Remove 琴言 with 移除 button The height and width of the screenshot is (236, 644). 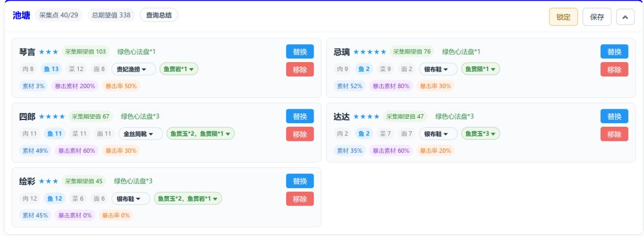[300, 70]
